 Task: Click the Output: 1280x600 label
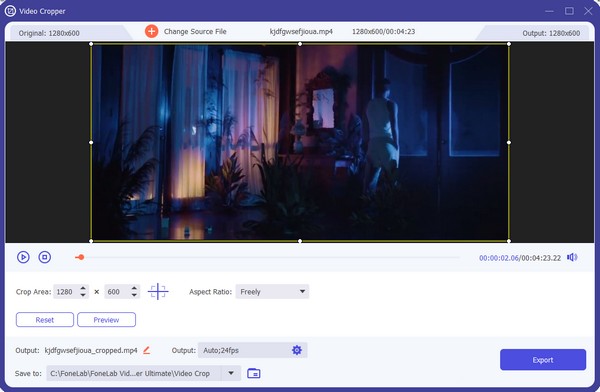551,33
